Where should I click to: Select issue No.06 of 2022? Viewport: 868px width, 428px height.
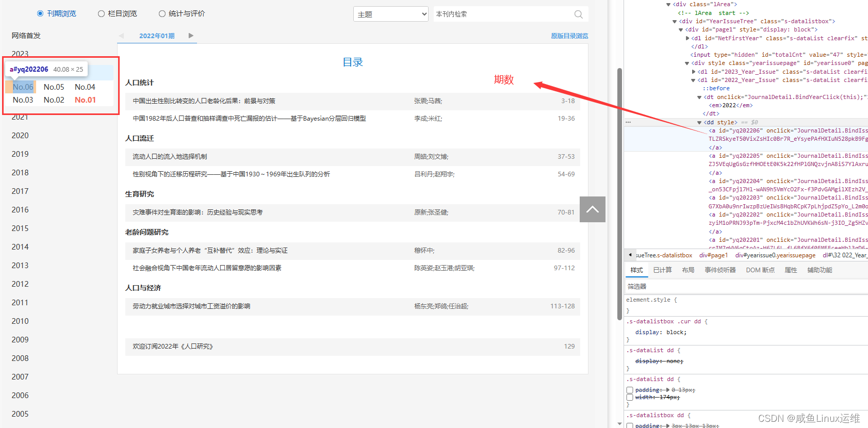(x=23, y=87)
